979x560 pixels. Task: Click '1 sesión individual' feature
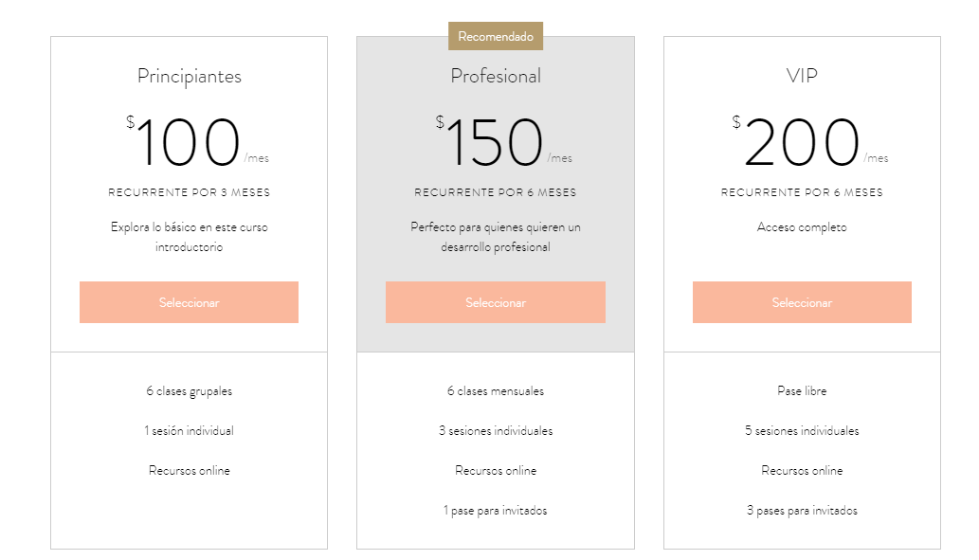tap(190, 431)
